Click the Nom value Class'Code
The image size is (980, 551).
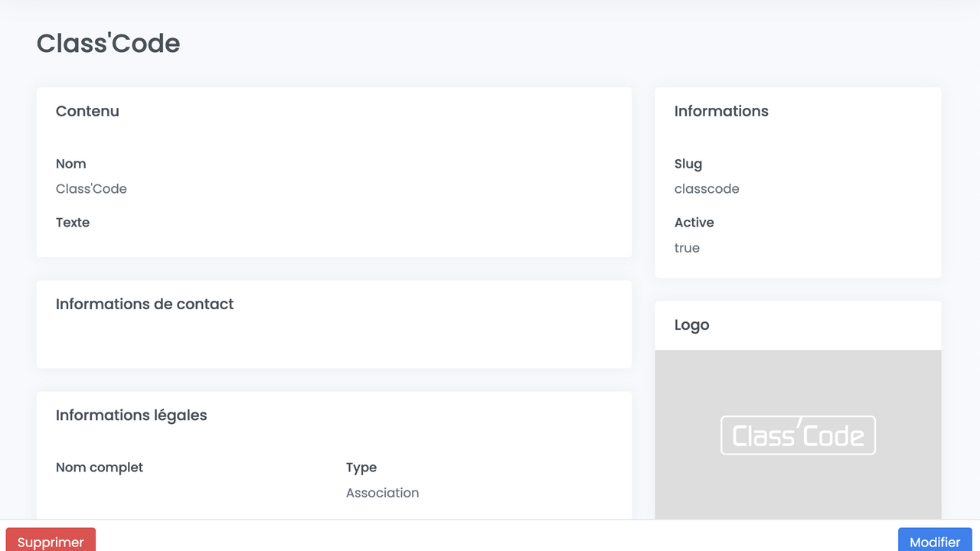[x=91, y=188]
